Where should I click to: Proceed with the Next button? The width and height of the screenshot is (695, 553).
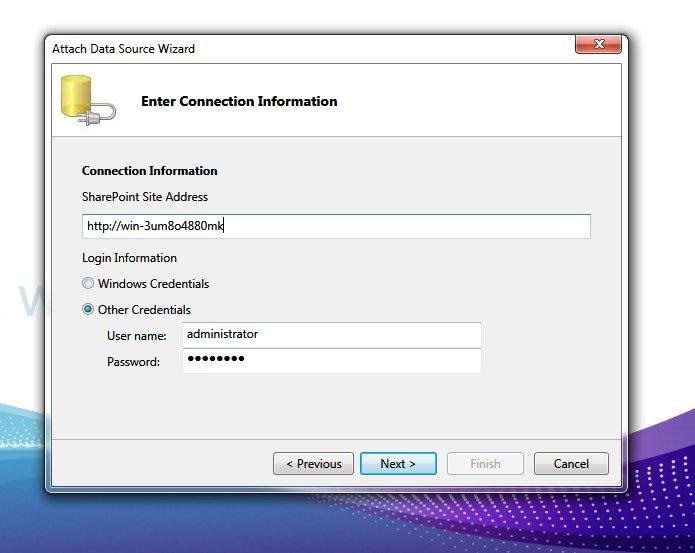point(398,463)
